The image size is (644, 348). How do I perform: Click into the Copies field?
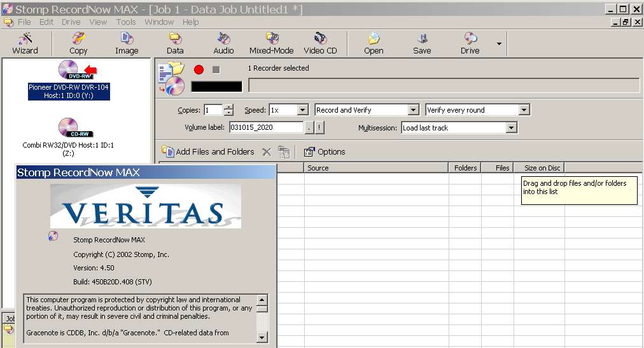pos(213,110)
